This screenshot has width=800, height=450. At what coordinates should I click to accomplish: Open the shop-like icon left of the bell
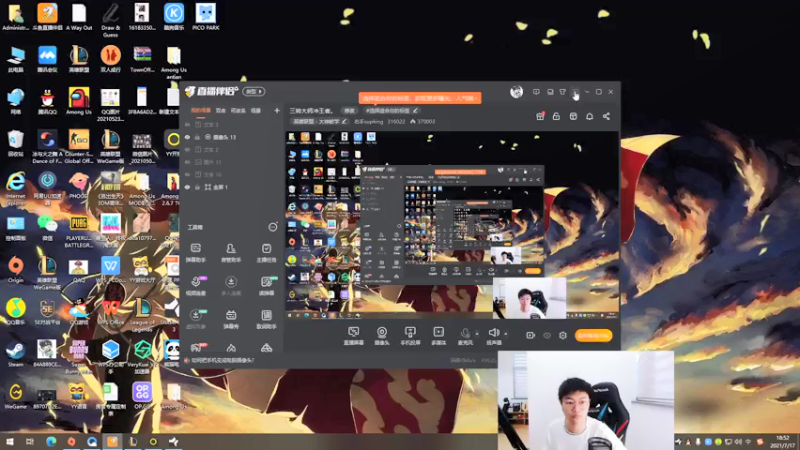(573, 116)
